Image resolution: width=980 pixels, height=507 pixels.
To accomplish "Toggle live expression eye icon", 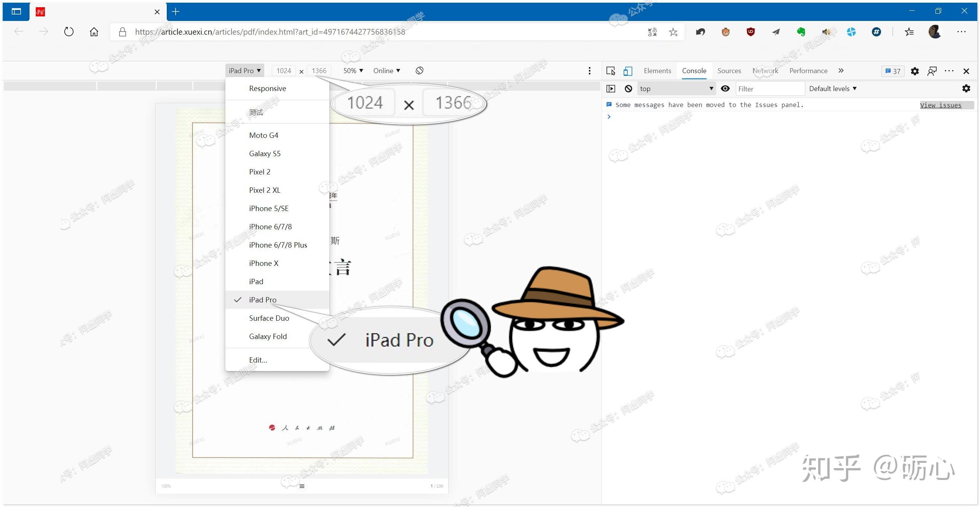I will point(725,89).
